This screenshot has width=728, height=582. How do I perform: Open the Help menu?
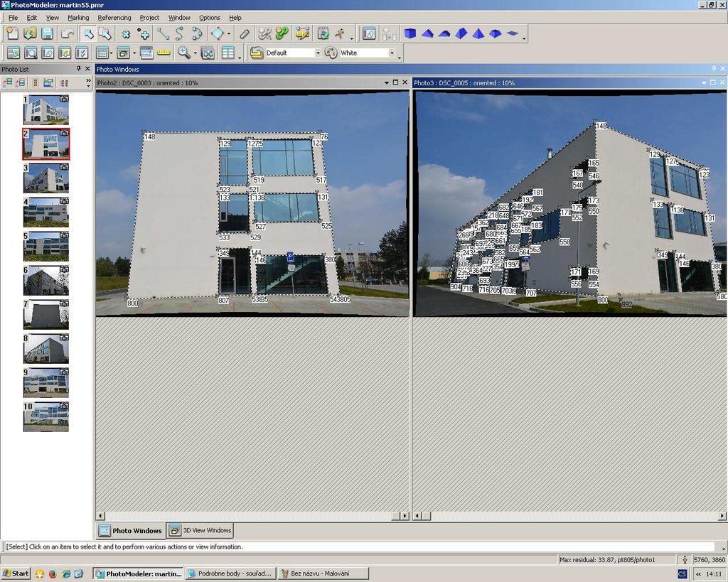click(x=235, y=18)
